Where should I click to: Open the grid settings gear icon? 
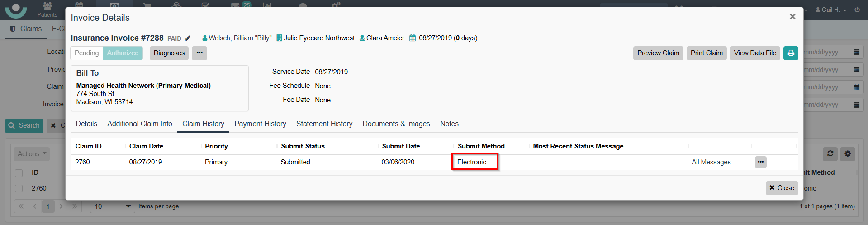pos(848,154)
